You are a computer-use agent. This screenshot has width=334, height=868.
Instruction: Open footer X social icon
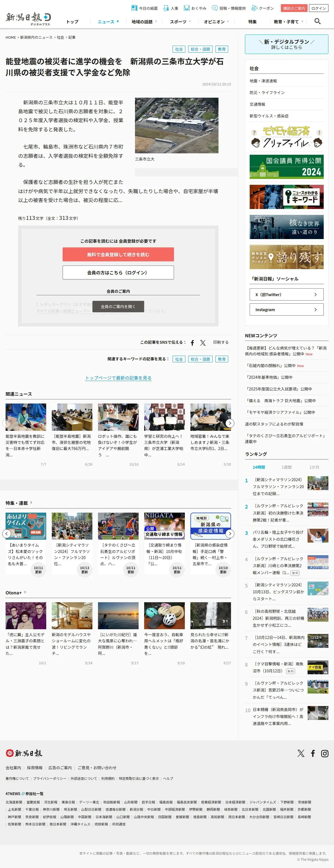[x=301, y=753]
